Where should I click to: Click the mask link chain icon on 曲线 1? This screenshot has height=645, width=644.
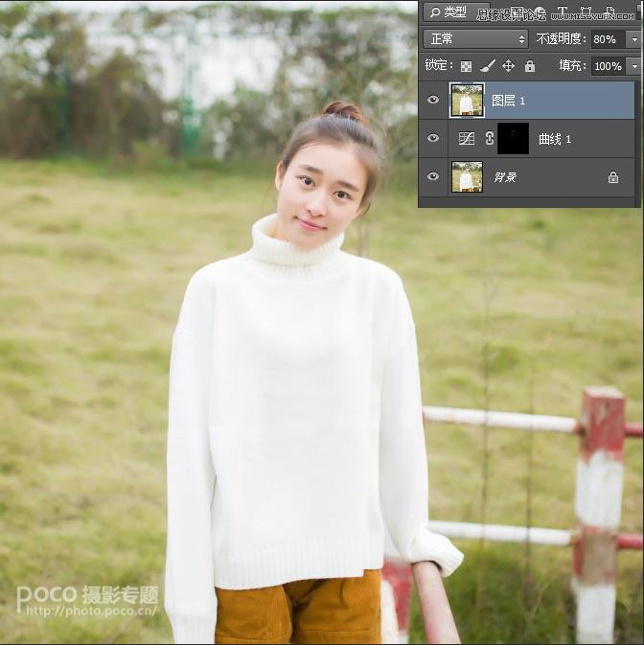point(489,138)
